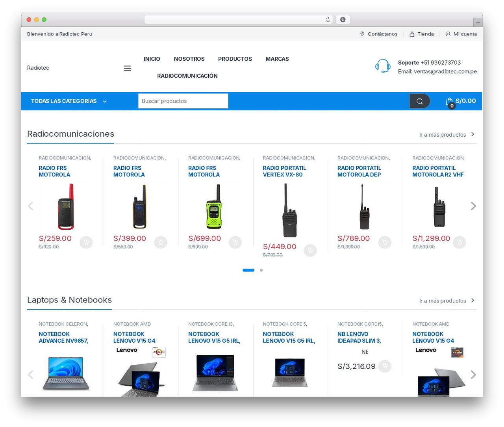Expand the Todas las Categorías dropdown

pos(69,101)
